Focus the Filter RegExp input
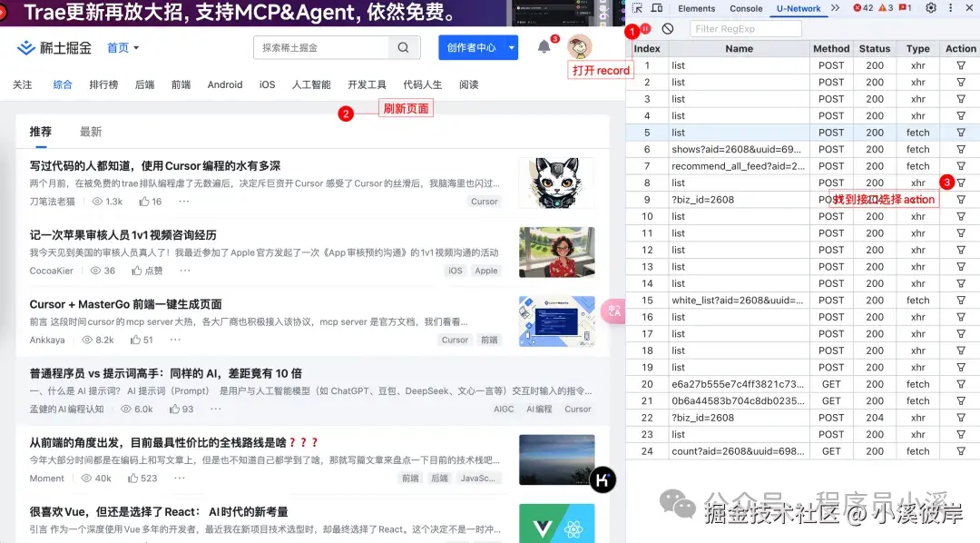The width and height of the screenshot is (980, 543). [746, 29]
